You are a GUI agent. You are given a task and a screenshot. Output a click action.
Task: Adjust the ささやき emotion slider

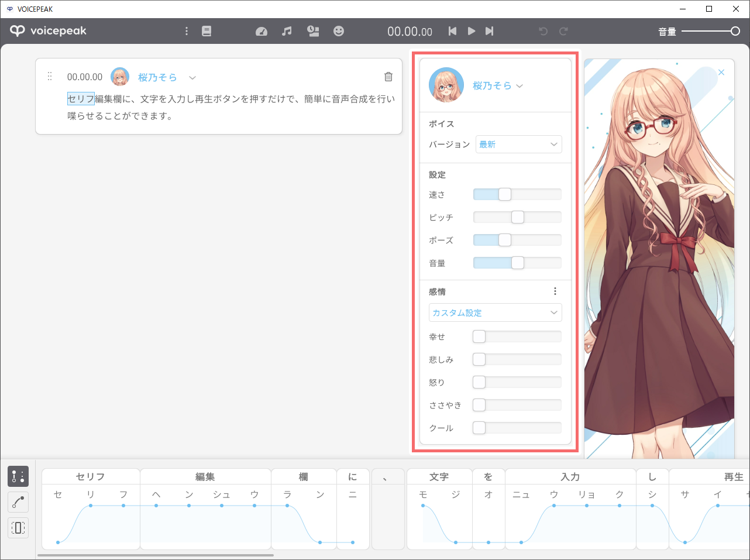click(517, 405)
